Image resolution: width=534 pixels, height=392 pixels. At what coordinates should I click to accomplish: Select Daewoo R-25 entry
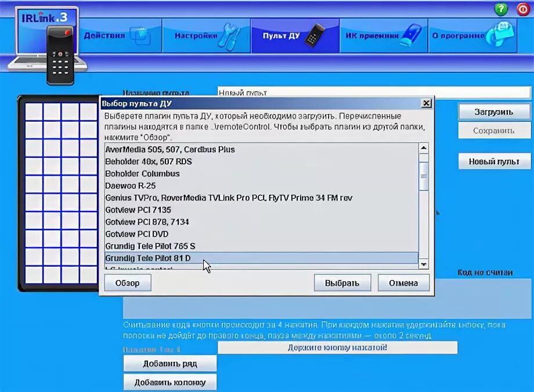pyautogui.click(x=261, y=186)
